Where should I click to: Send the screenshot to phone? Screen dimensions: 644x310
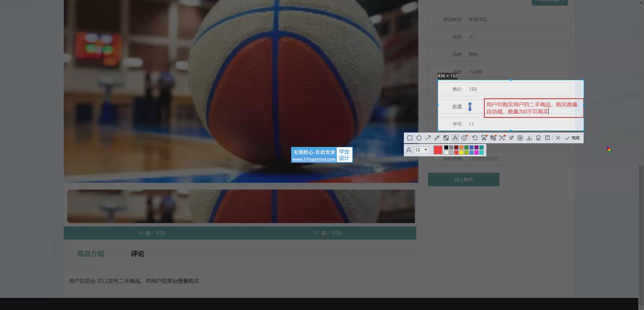click(x=538, y=138)
